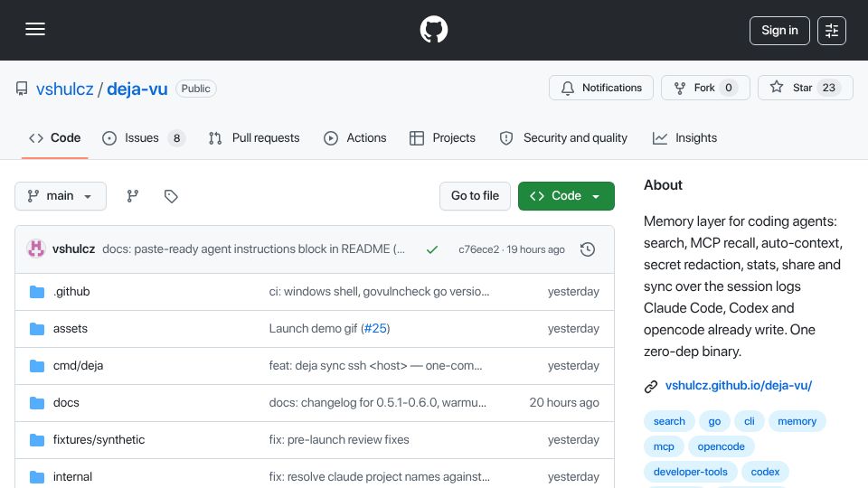Click the Notifications bell button
This screenshot has width=868, height=488.
coord(601,88)
